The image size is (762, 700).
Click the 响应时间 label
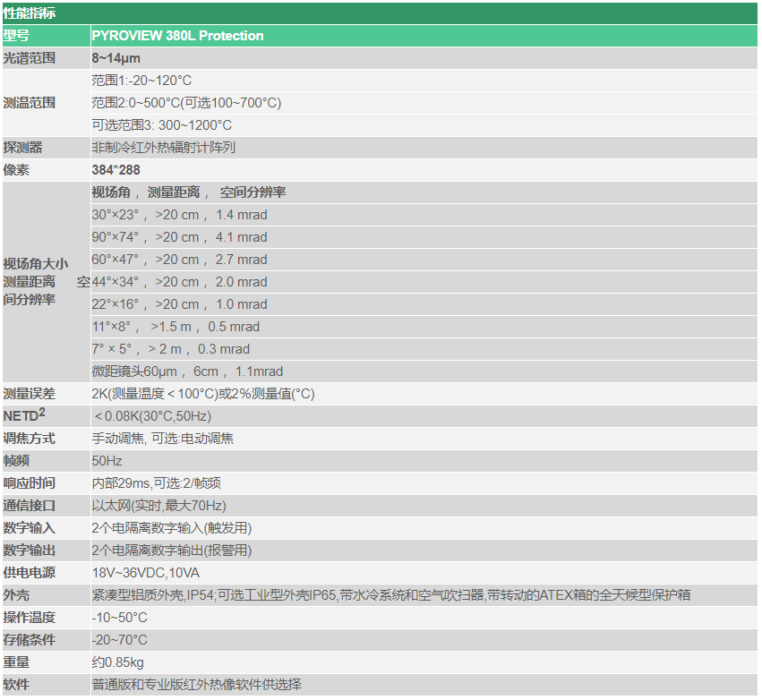(30, 482)
